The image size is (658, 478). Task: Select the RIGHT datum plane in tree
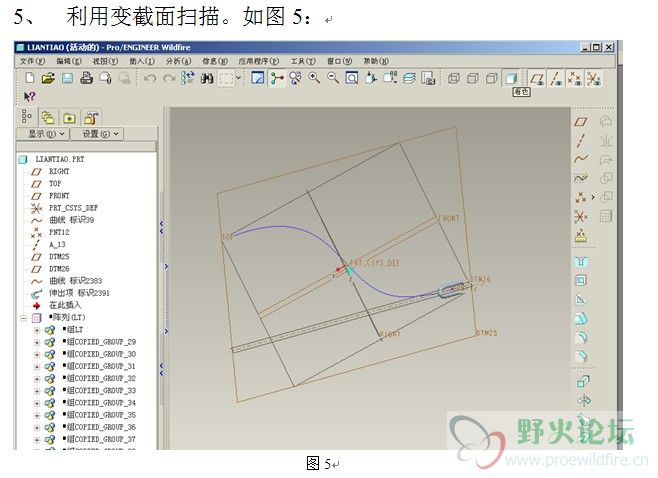[x=59, y=171]
